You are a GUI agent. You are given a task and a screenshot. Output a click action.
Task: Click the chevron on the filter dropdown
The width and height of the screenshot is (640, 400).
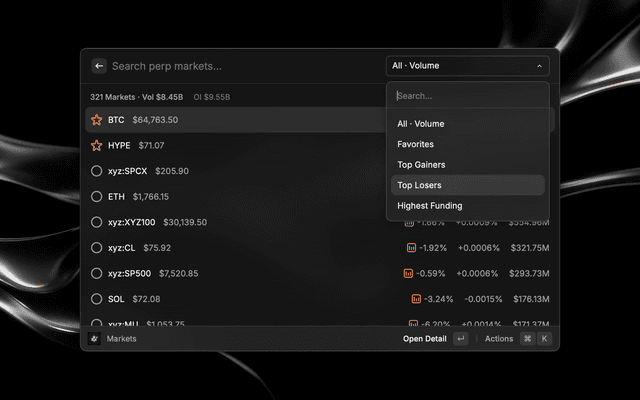[540, 66]
